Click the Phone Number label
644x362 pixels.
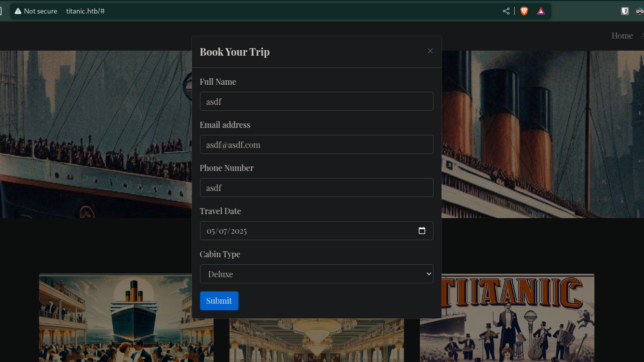227,168
